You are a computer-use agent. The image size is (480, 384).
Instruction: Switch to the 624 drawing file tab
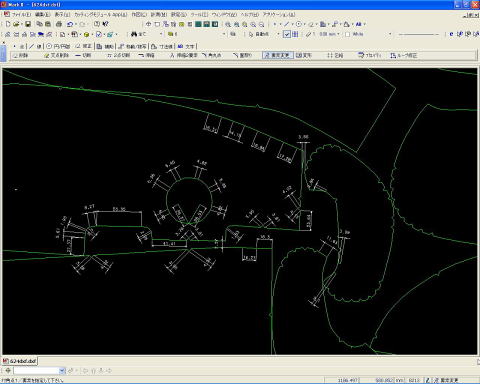coord(20,361)
